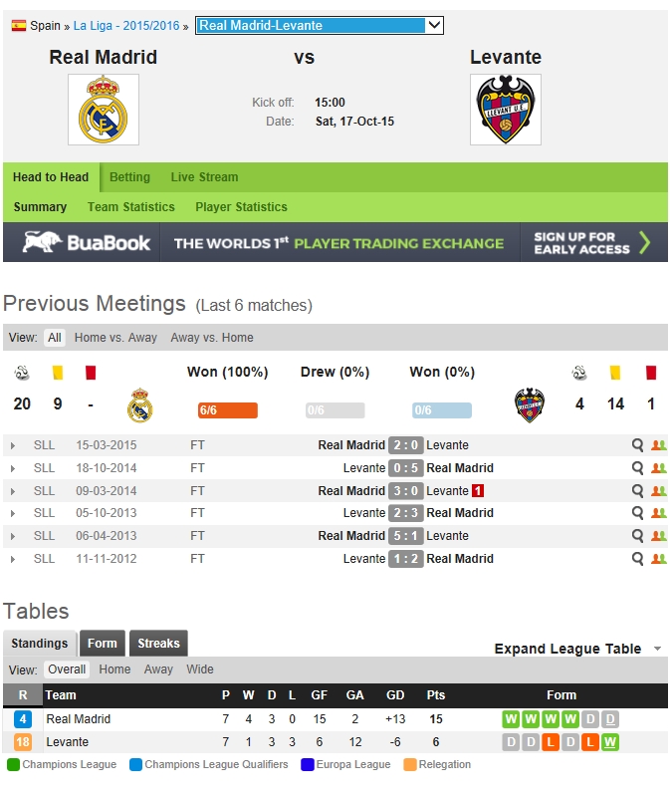Expand the 15-03-2015 match row arrow

[x=13, y=445]
